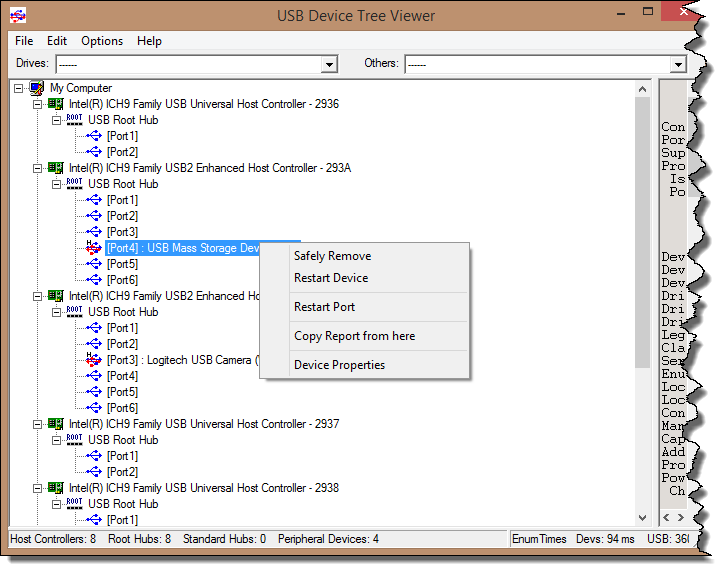The width and height of the screenshot is (728, 571).
Task: Click the USB icon of Port2 under controller 2936
Action: (x=94, y=152)
